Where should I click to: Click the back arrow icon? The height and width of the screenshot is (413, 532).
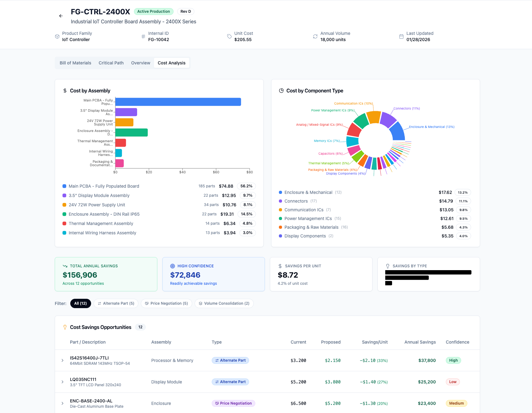61,16
